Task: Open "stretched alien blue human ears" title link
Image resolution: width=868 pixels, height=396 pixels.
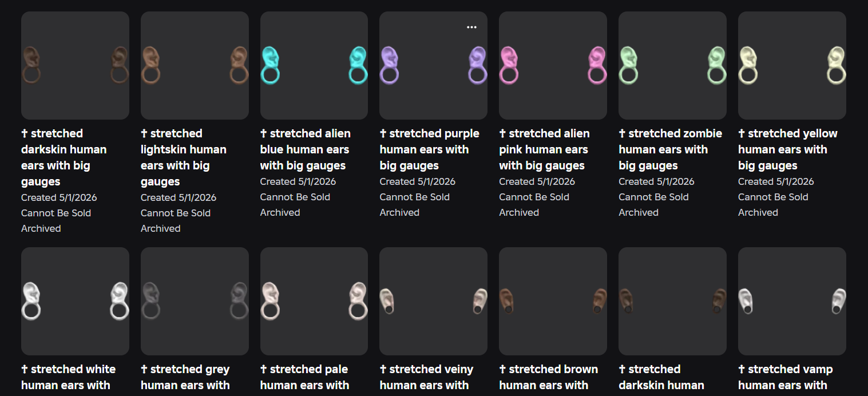Action: point(306,149)
